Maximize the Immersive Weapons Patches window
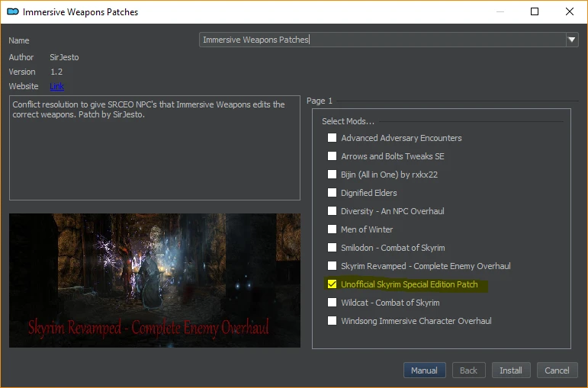 click(535, 11)
